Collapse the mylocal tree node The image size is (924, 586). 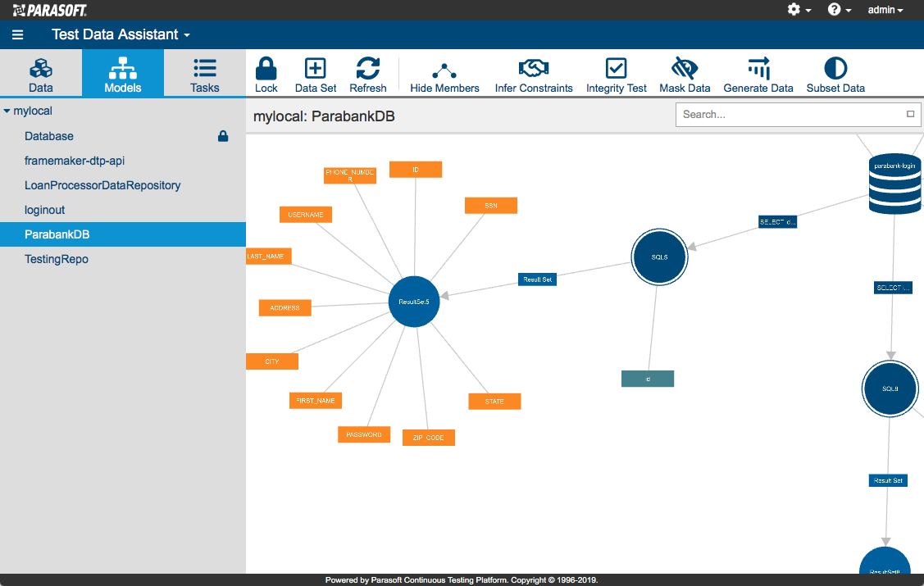click(7, 111)
